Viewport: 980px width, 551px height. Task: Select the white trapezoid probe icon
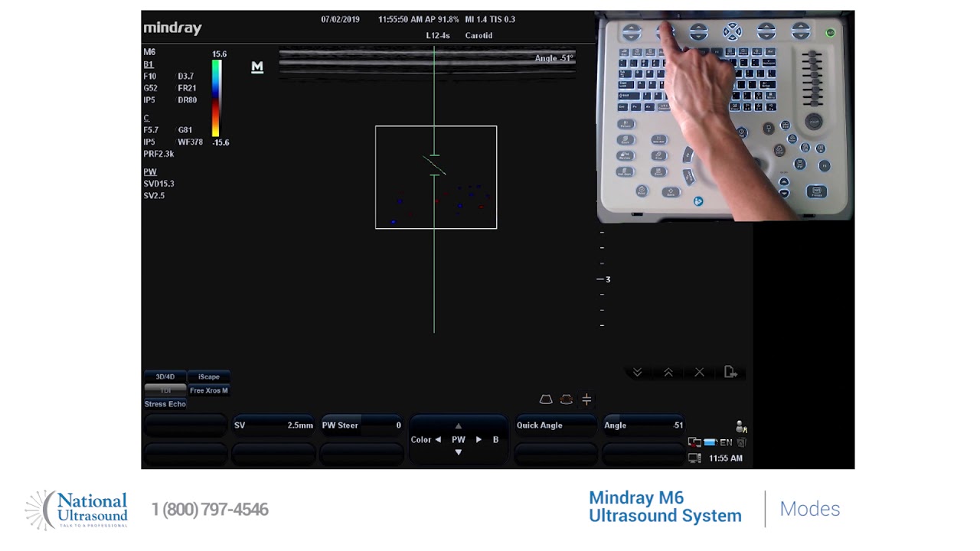tap(546, 399)
